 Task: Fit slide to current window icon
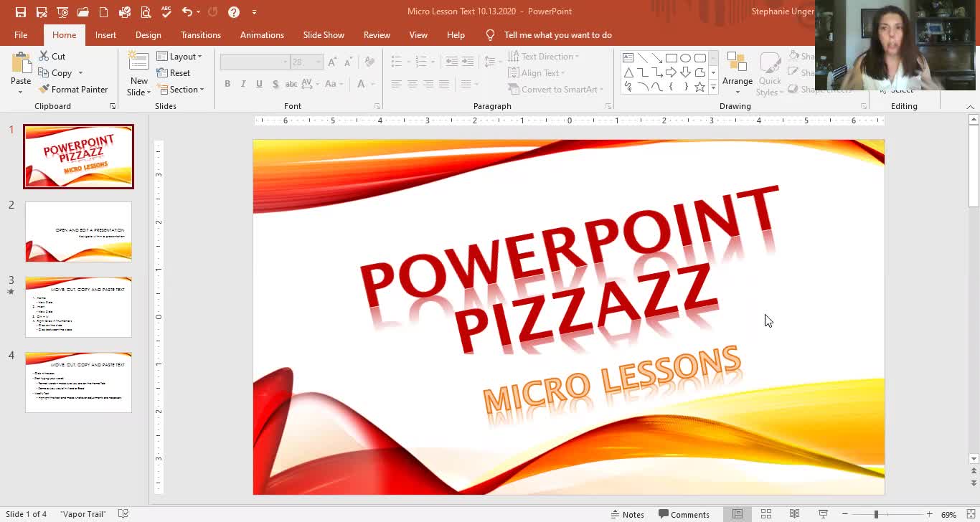pyautogui.click(x=972, y=514)
